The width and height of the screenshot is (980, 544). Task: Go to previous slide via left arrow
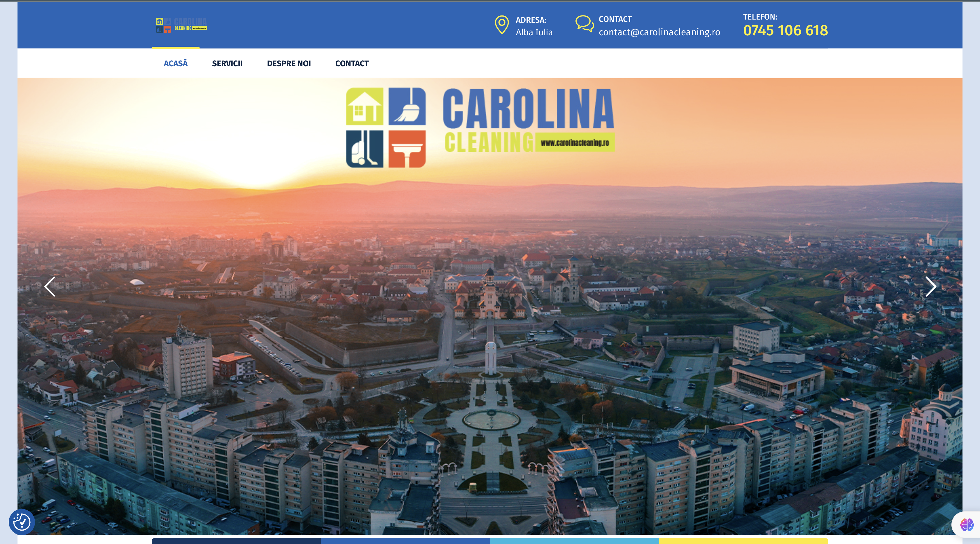coord(50,287)
